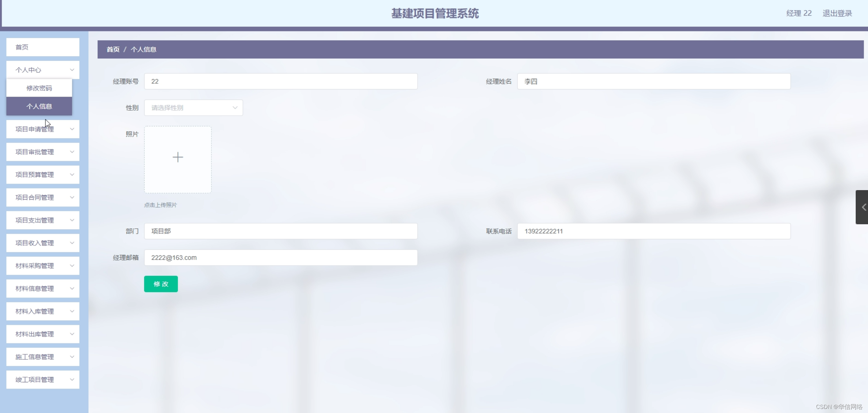
Task: Expand the 项目审批管理 menu
Action: [x=42, y=152]
